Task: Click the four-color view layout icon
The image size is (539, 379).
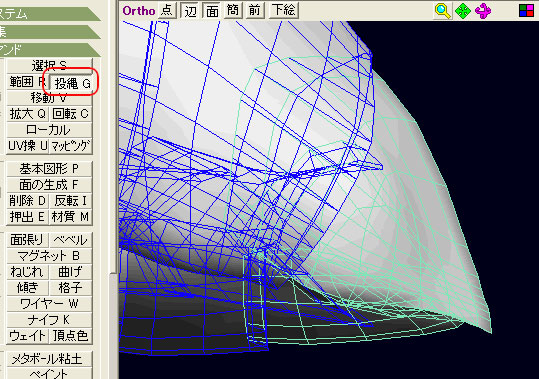Action: tap(526, 11)
